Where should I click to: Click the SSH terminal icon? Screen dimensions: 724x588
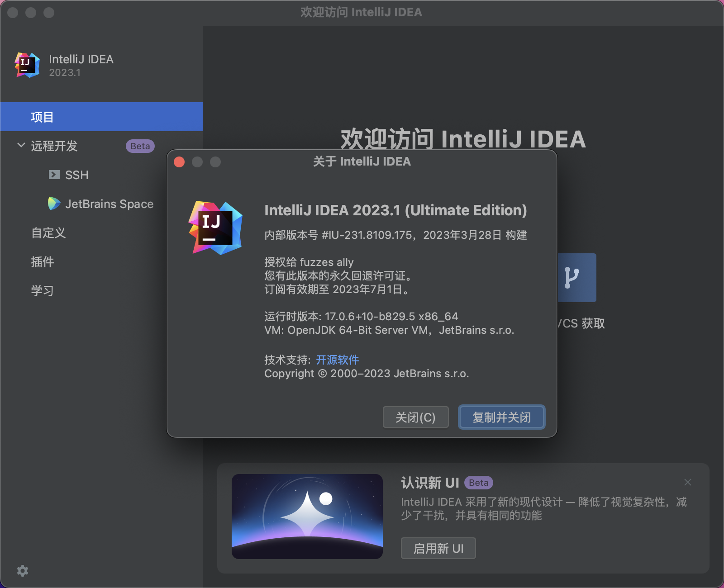54,175
